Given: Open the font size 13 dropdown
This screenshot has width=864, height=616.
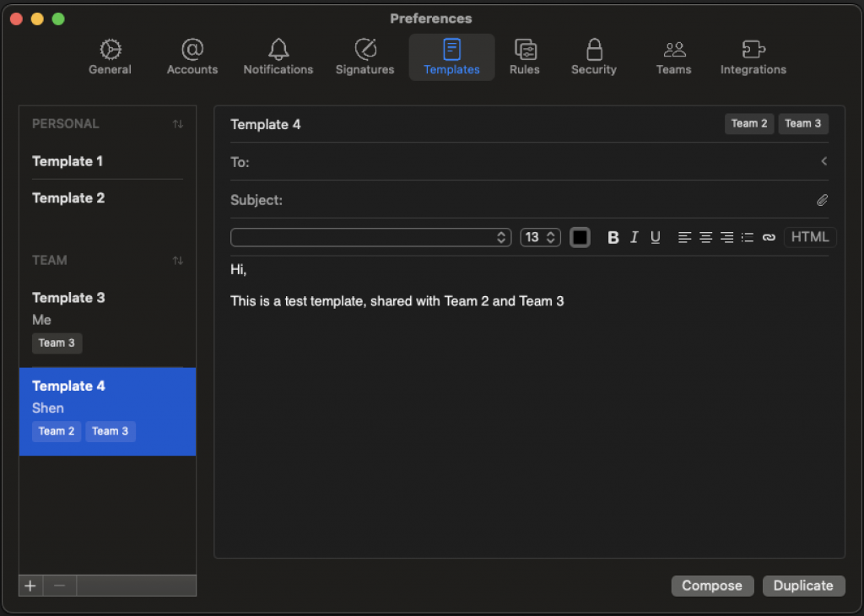Looking at the screenshot, I should tap(540, 237).
